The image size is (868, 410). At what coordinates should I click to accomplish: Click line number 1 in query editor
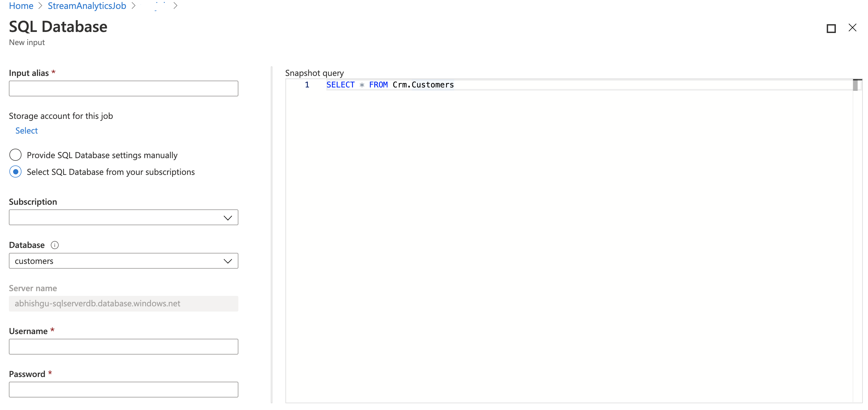pos(307,85)
